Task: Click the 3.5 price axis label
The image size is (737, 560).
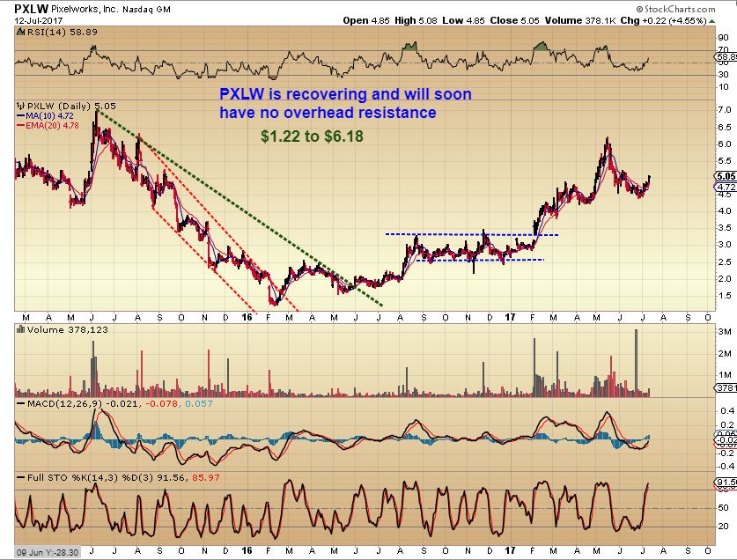Action: pos(725,228)
